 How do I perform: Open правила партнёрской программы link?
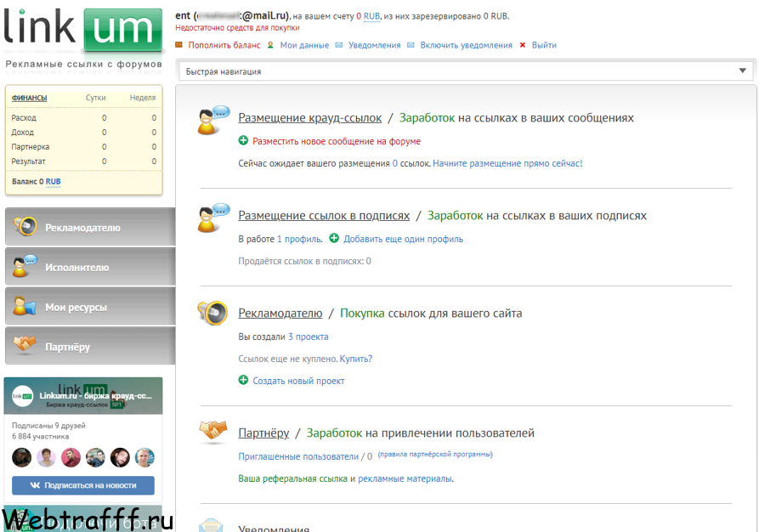point(435,454)
